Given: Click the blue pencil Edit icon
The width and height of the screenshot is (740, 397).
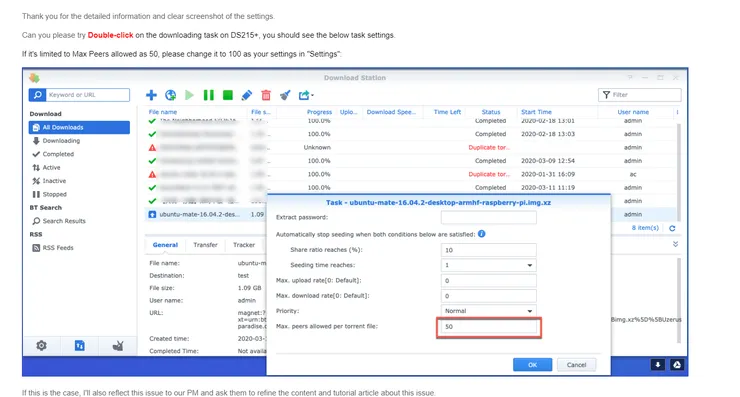Looking at the screenshot, I should 246,95.
